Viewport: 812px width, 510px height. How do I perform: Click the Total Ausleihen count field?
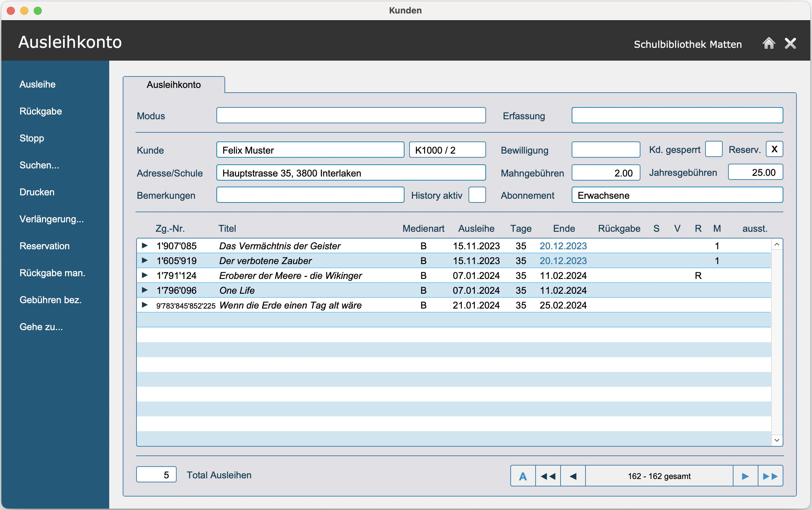click(156, 475)
